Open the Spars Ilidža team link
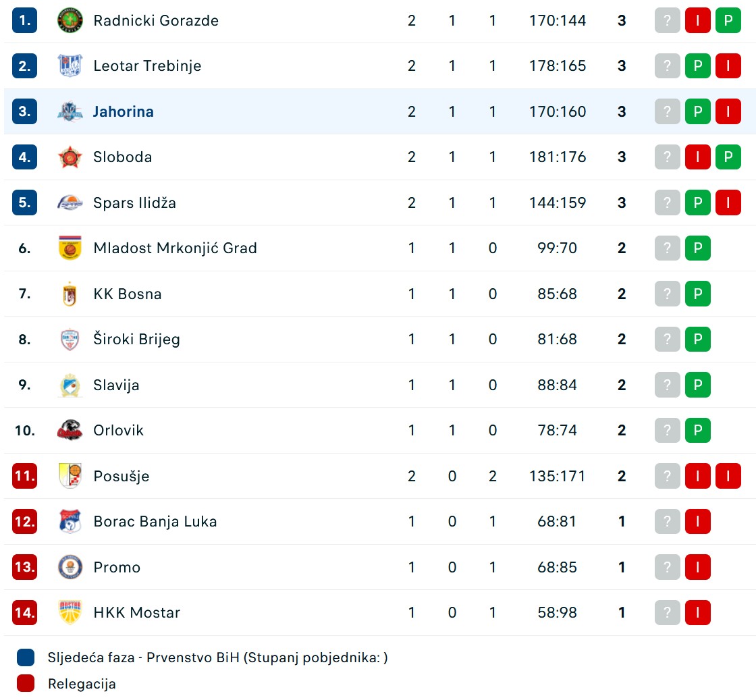Screen dimensions: 756x700 (134, 203)
